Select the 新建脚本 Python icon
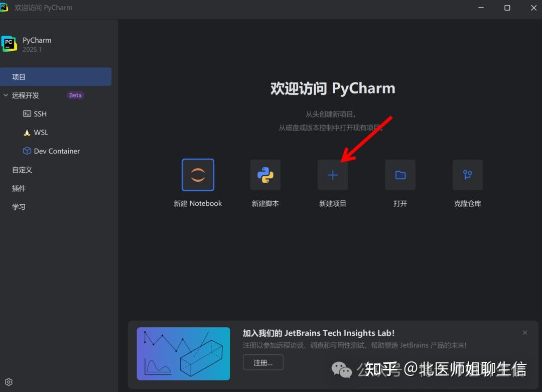542x392 pixels. coord(265,175)
